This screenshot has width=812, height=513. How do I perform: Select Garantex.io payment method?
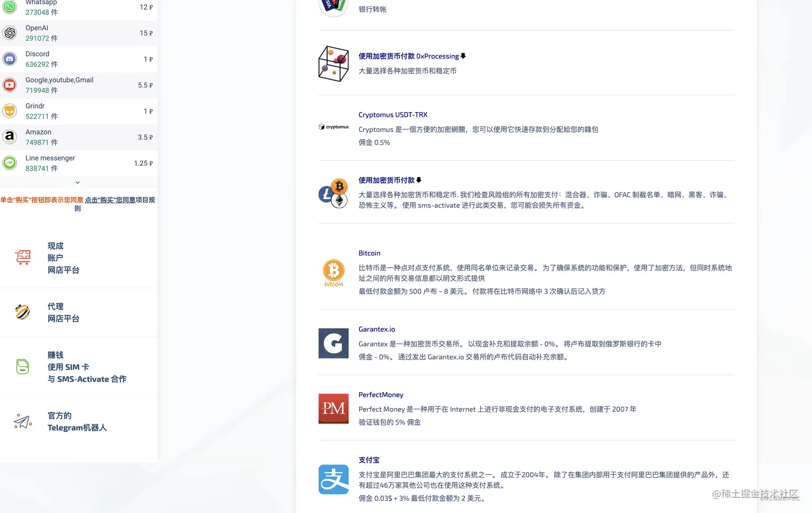376,329
